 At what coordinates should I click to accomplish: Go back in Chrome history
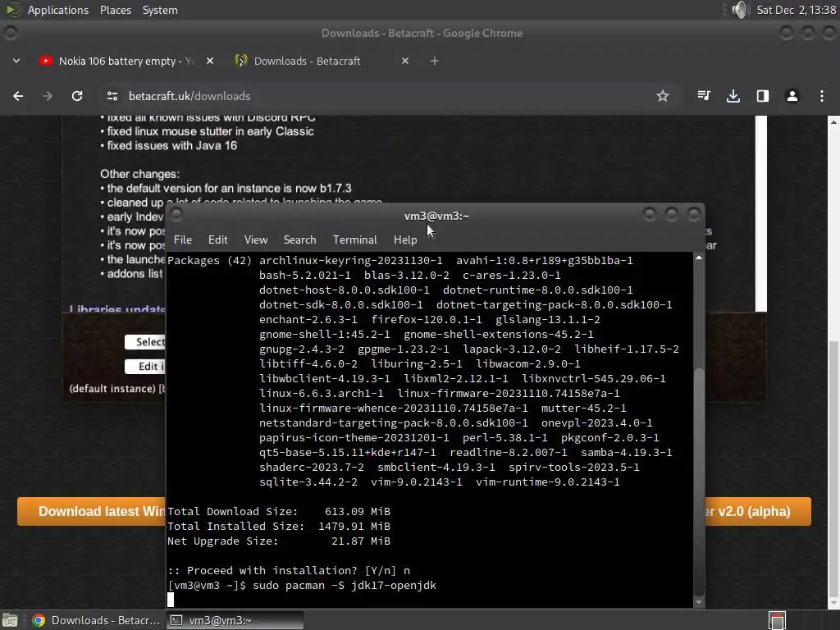click(x=18, y=96)
